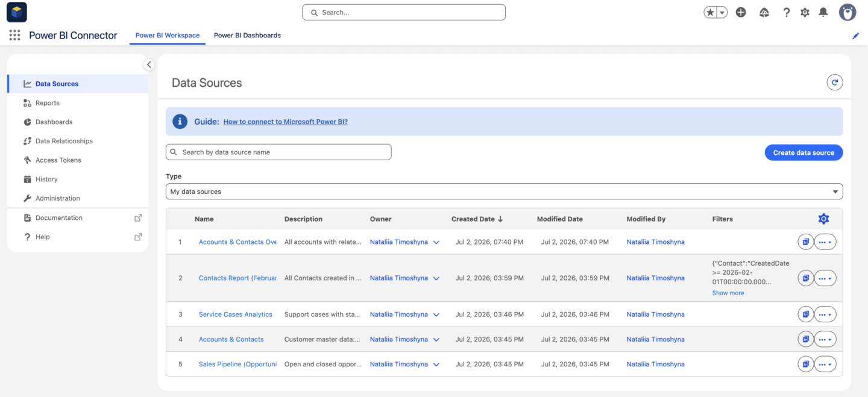
Task: Open Service Cases Analytics data source link
Action: pyautogui.click(x=236, y=314)
